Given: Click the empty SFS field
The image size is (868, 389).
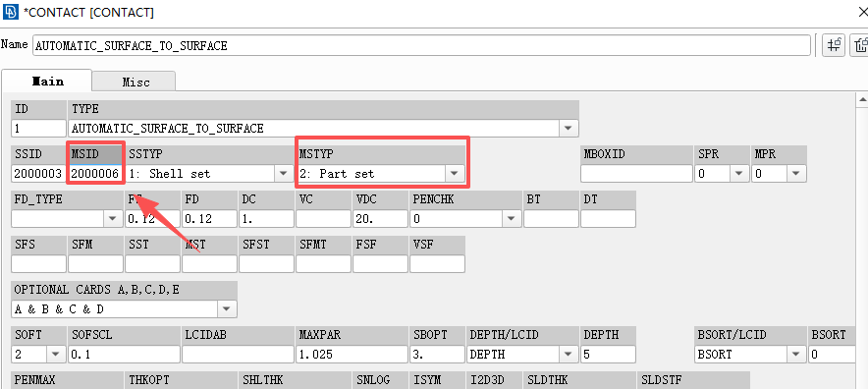Looking at the screenshot, I should (38, 264).
